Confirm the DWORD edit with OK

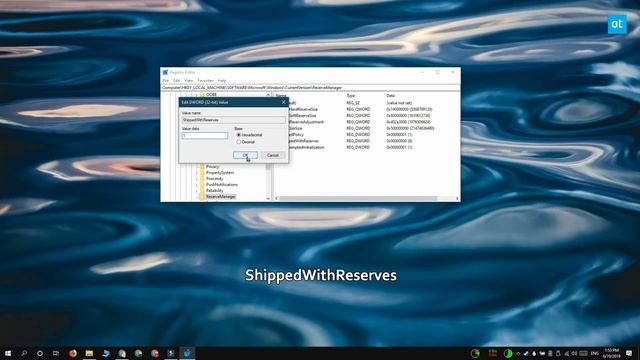tap(245, 155)
